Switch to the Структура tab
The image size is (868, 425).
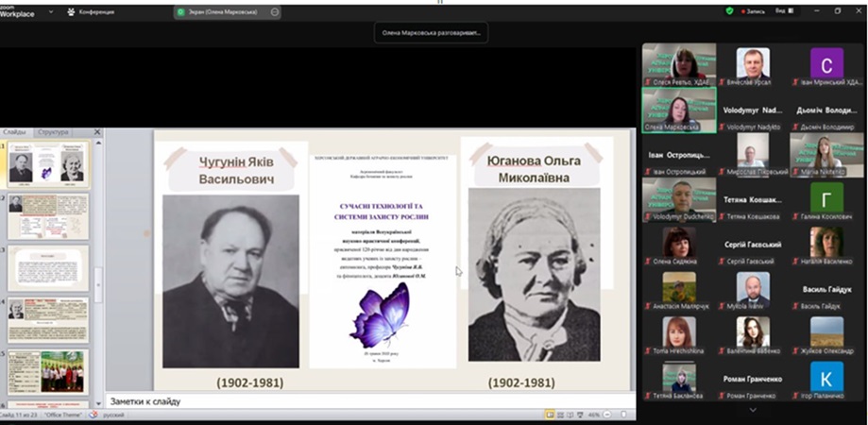point(53,132)
